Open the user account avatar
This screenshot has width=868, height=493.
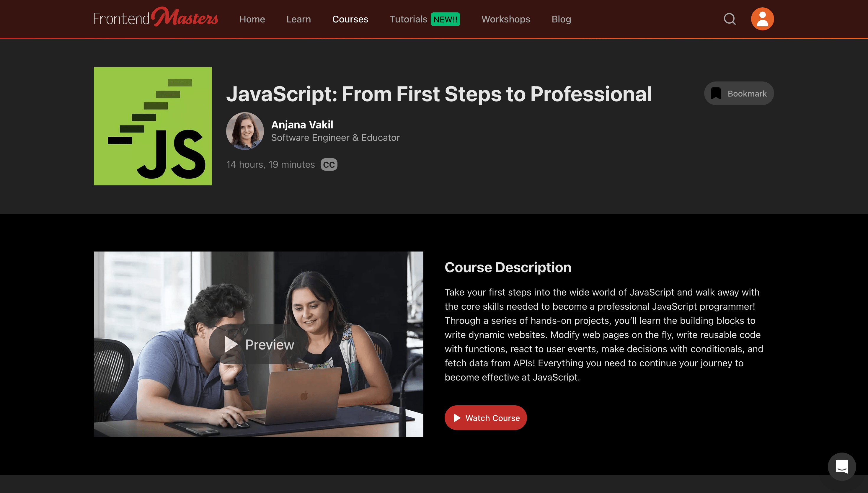click(762, 19)
